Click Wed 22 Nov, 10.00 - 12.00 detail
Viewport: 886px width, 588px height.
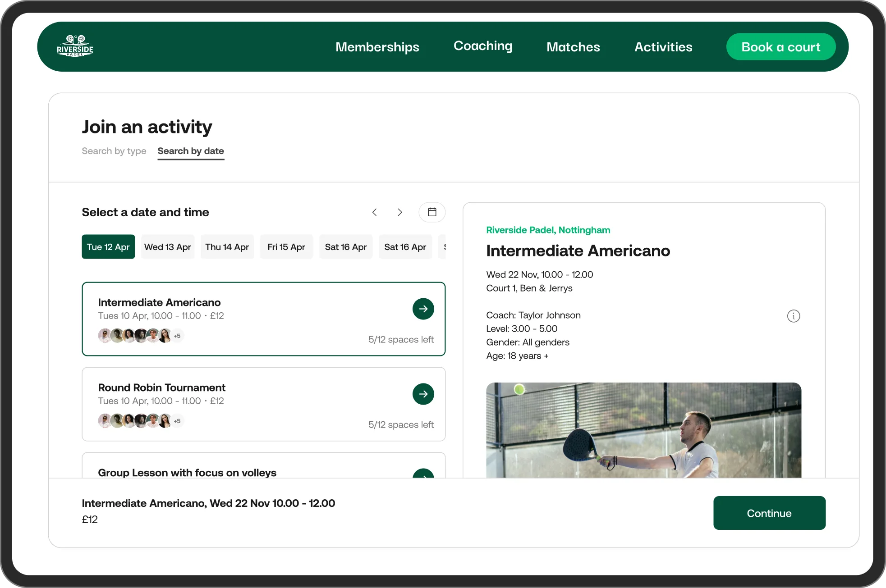tap(540, 274)
